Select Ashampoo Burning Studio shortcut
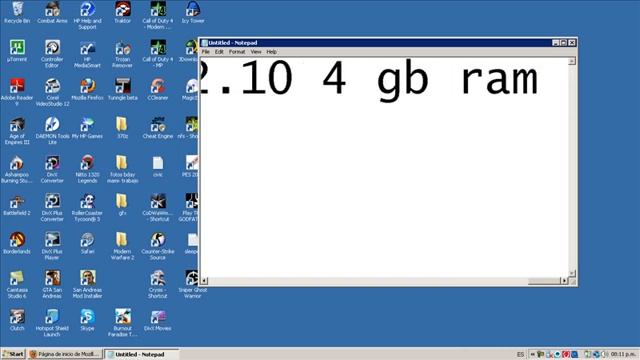This screenshot has width=640, height=360. 17,169
